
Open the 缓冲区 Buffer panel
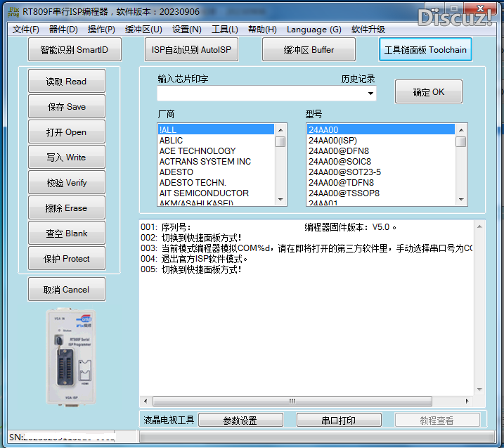click(x=309, y=49)
